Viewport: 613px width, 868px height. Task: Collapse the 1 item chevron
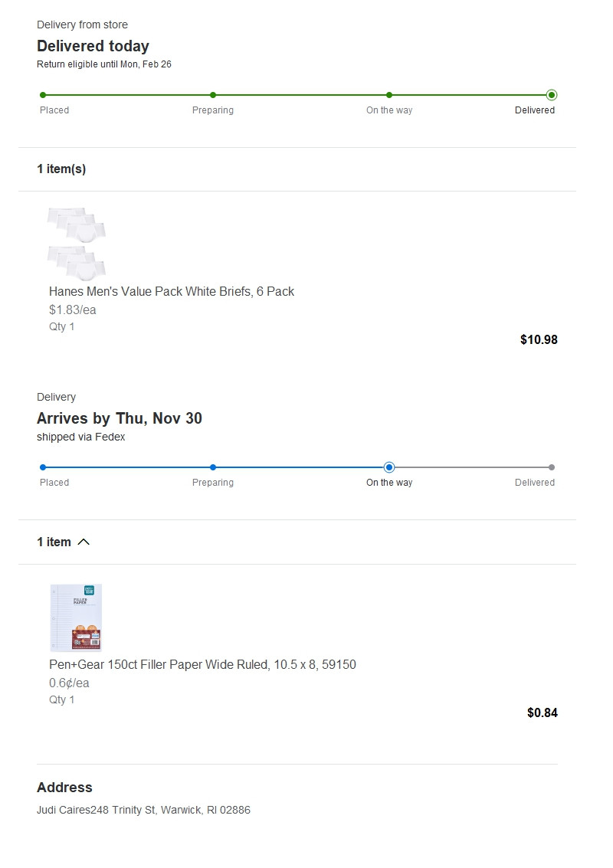[x=84, y=542]
